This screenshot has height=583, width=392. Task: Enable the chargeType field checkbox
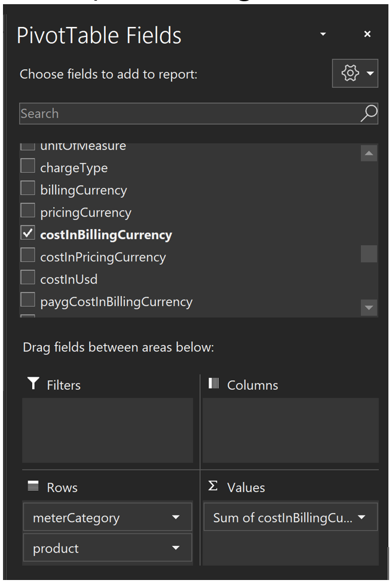[x=27, y=167]
